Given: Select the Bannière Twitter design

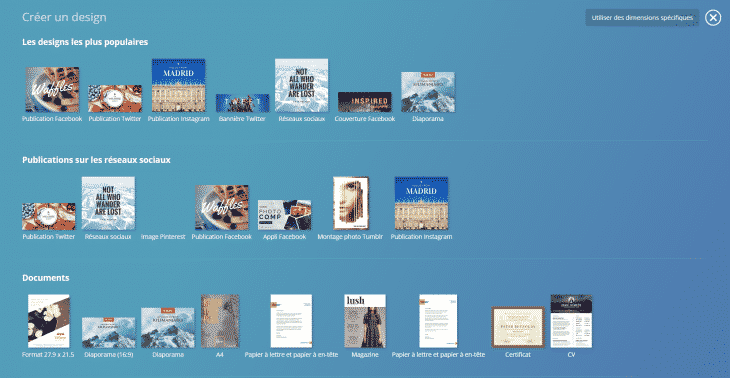Looking at the screenshot, I should click(242, 103).
